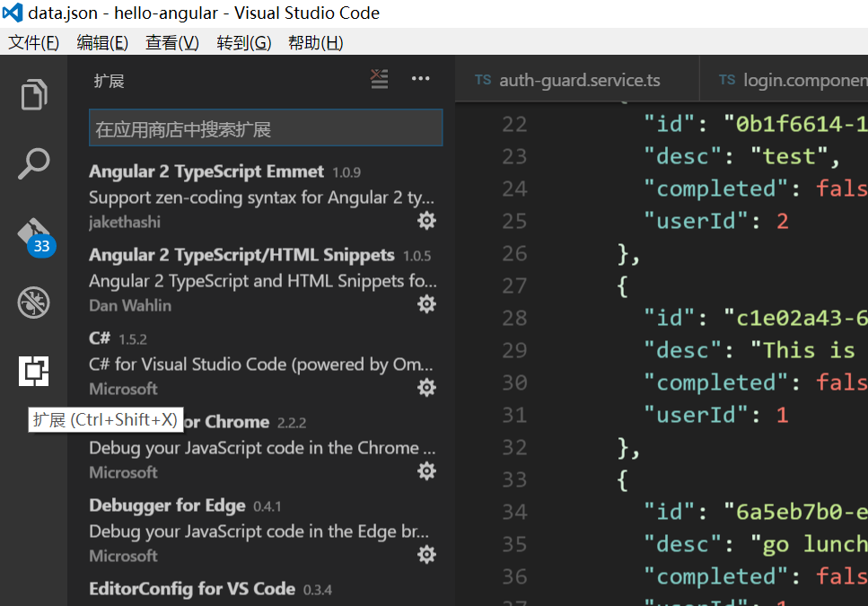Select EditorConfig for VS Code extension

pos(263,591)
